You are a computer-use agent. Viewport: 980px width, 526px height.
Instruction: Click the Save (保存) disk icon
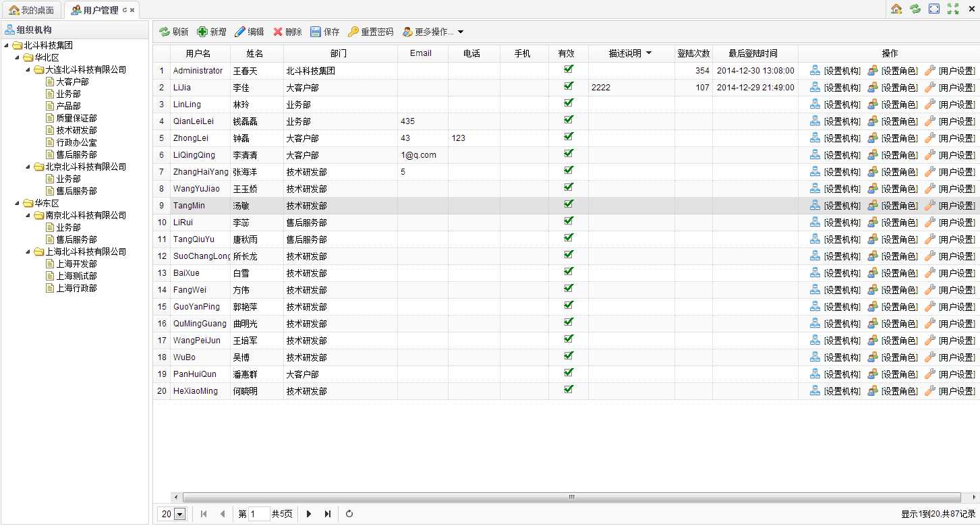(316, 32)
